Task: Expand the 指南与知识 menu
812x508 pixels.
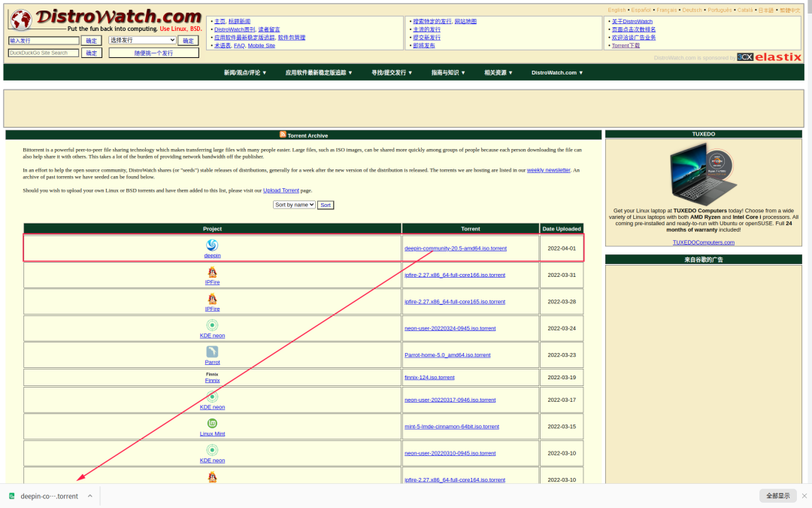Action: 448,72
